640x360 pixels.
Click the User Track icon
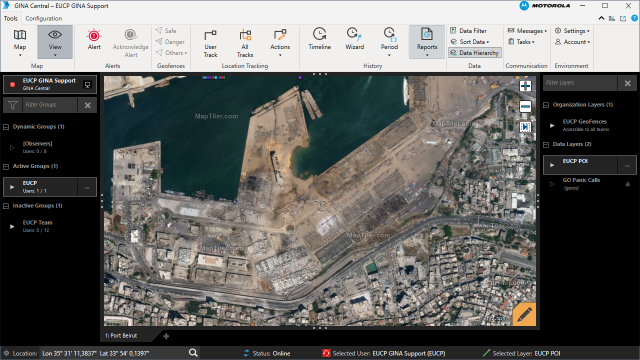[210, 43]
